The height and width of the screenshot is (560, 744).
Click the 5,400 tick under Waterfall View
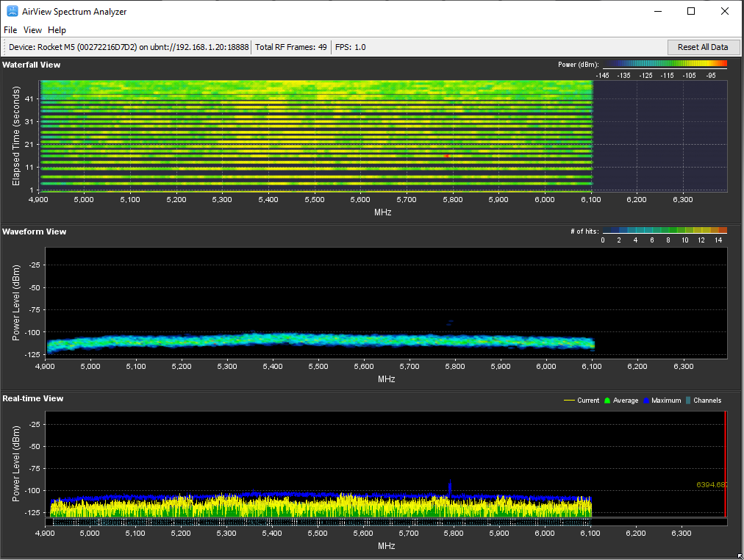[x=268, y=200]
